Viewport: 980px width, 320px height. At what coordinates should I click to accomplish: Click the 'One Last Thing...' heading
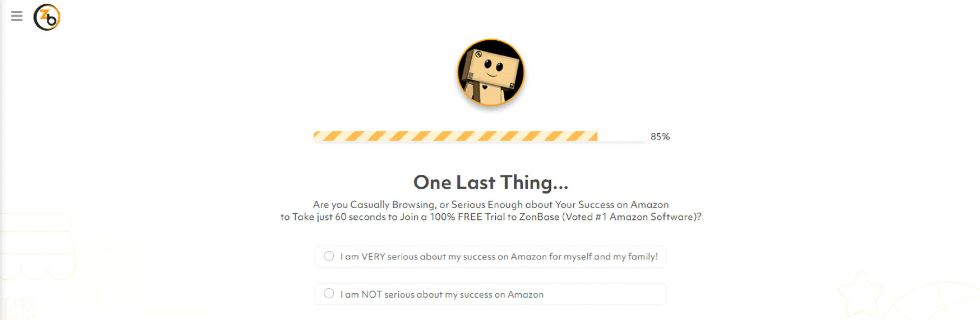coord(491,183)
